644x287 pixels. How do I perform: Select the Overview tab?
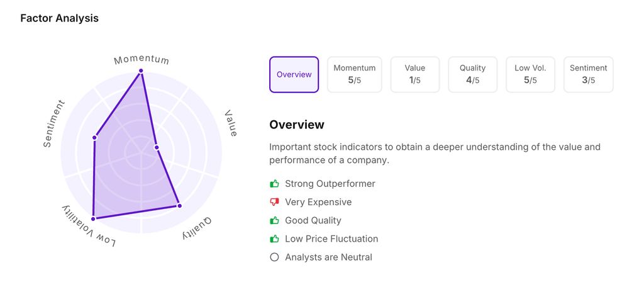294,74
